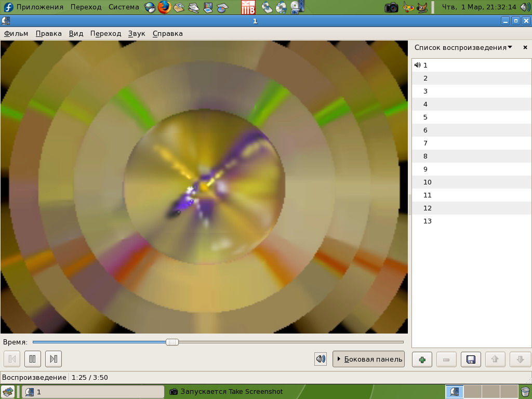Launch the spreadsheet chart launcher icon
The width and height of the screenshot is (532, 399).
(222, 7)
